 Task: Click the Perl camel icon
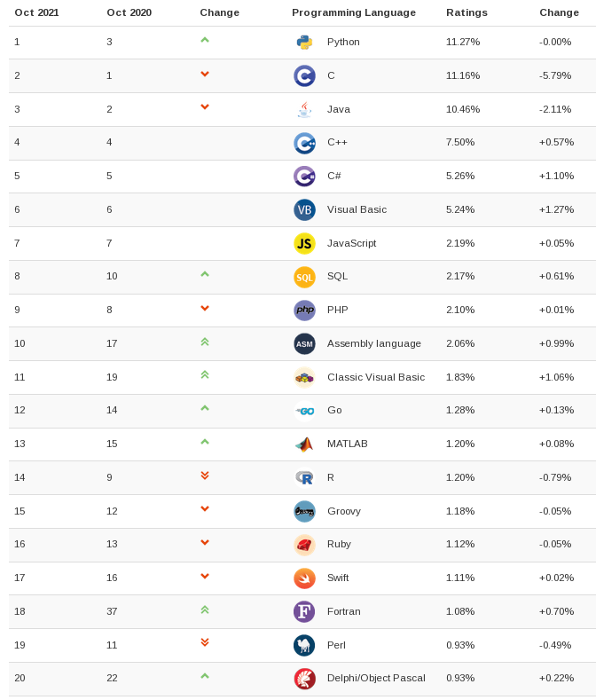(304, 645)
